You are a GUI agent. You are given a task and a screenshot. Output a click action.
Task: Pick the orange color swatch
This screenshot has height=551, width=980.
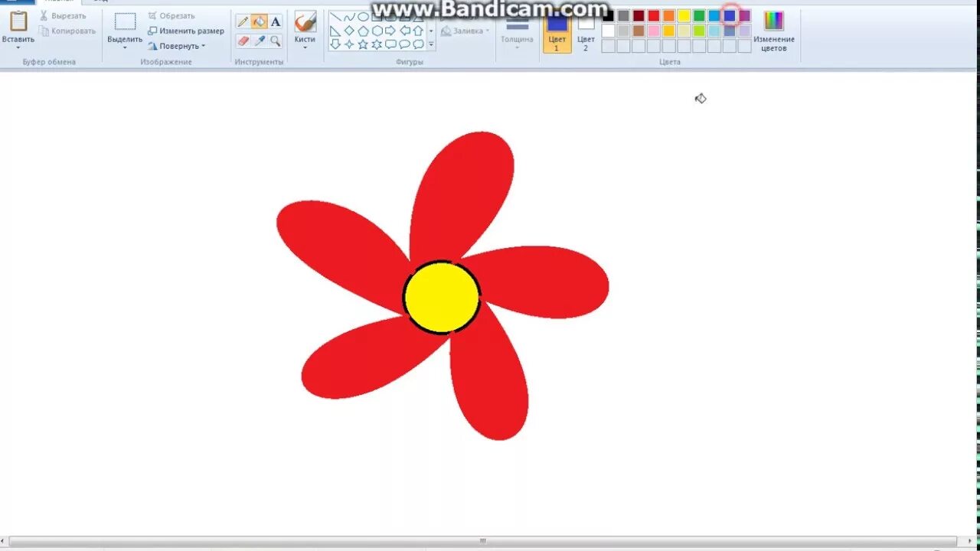(x=668, y=15)
